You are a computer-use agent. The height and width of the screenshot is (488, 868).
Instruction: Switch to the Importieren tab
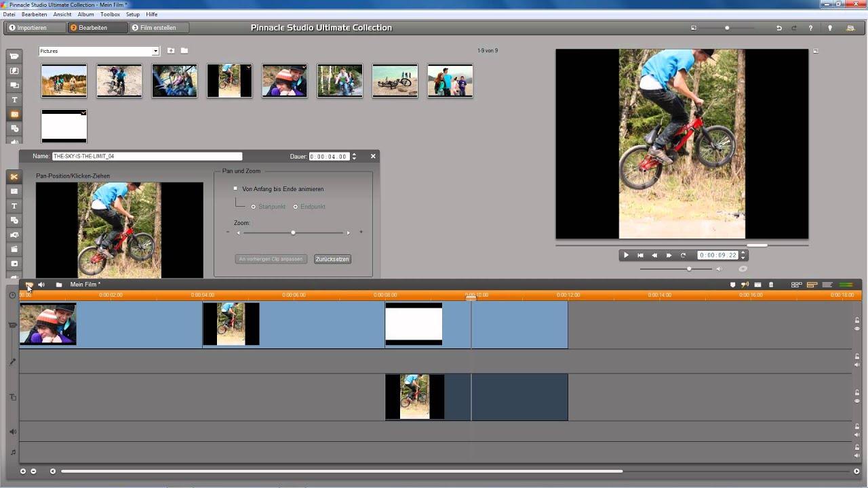click(35, 28)
